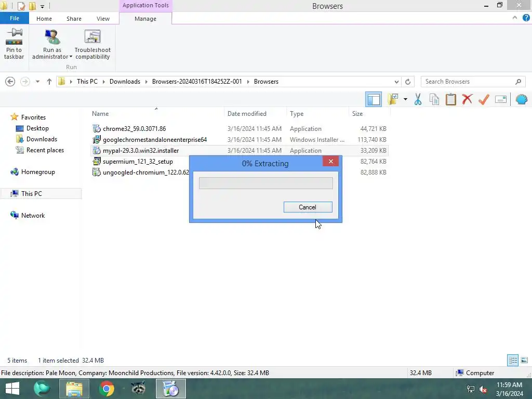
Task: Open Homegroup in navigation pane
Action: pos(37,171)
